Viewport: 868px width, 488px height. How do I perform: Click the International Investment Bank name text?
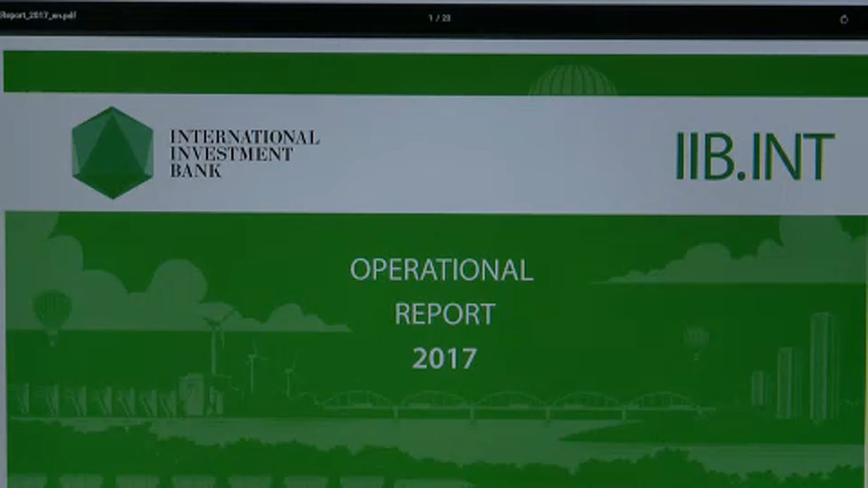click(244, 154)
